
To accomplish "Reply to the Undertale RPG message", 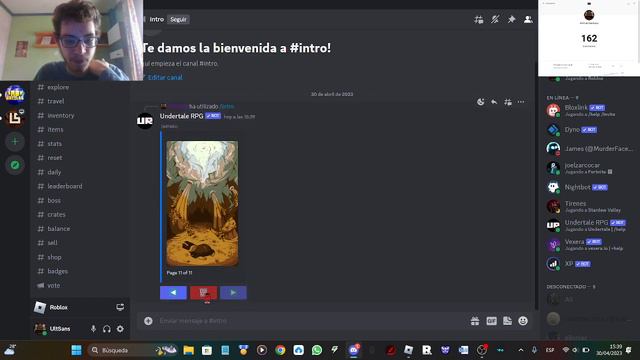I will 494,102.
